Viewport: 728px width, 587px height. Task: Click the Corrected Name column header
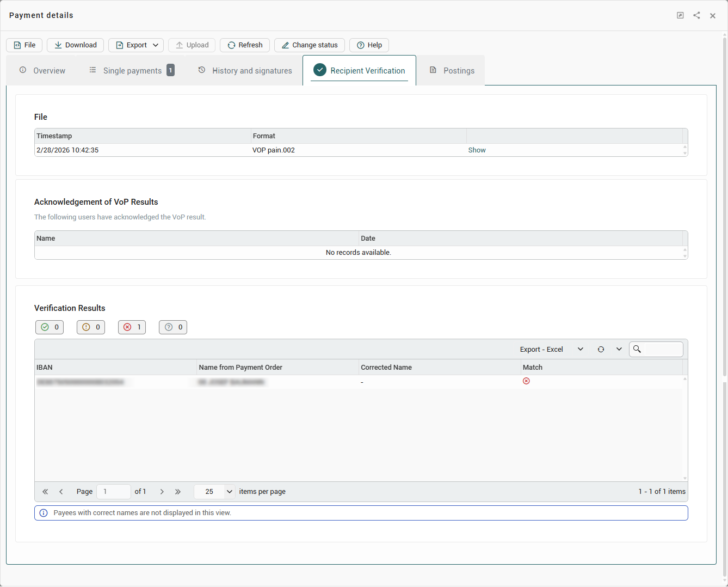pyautogui.click(x=440, y=368)
